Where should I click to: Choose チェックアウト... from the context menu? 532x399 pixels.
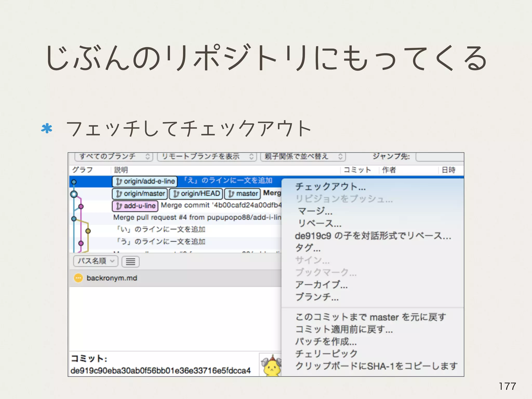(x=330, y=187)
